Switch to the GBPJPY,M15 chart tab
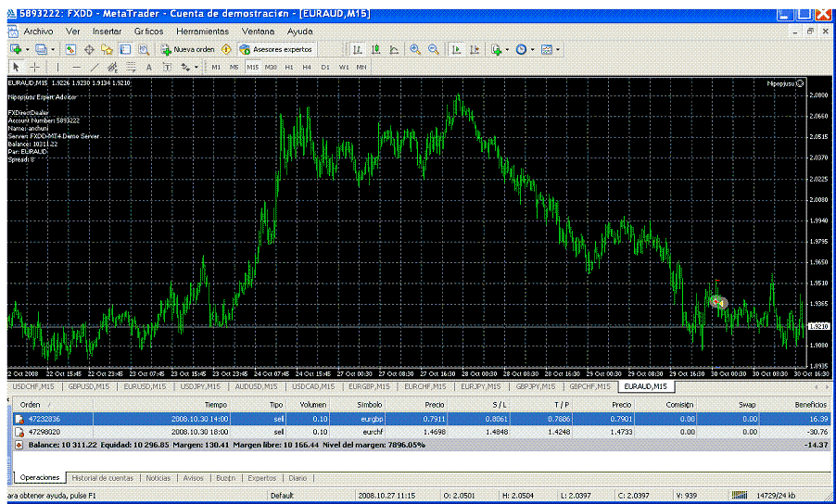Viewport: 836px width, 504px height. pyautogui.click(x=536, y=385)
